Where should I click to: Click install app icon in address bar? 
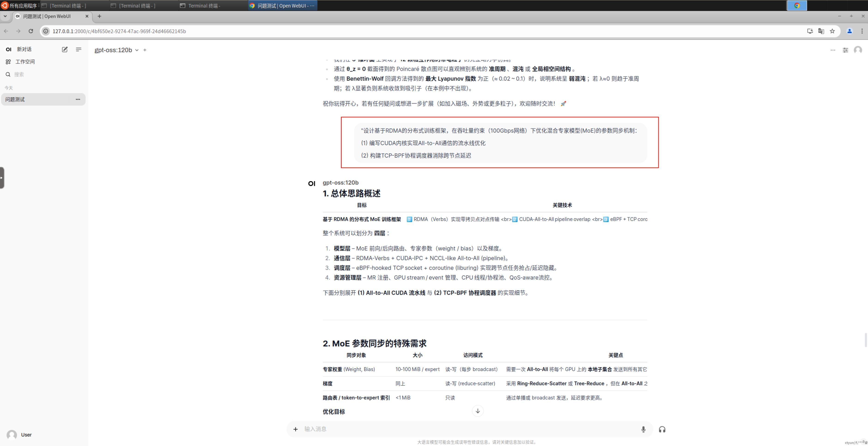(810, 31)
